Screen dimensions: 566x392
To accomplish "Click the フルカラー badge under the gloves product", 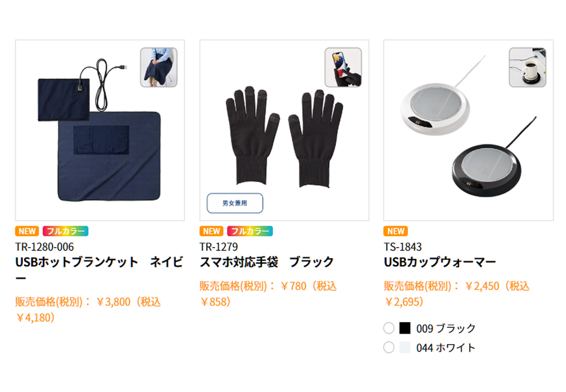I will point(250,231).
